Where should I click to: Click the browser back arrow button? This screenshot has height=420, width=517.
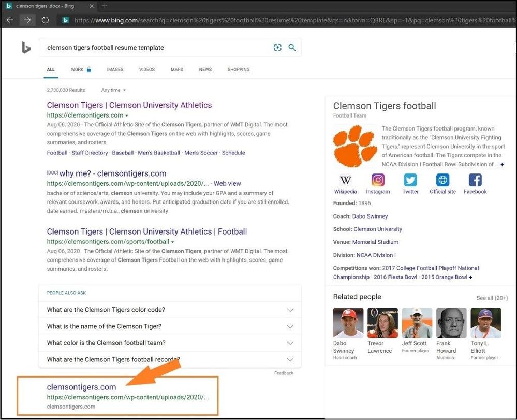(10, 20)
